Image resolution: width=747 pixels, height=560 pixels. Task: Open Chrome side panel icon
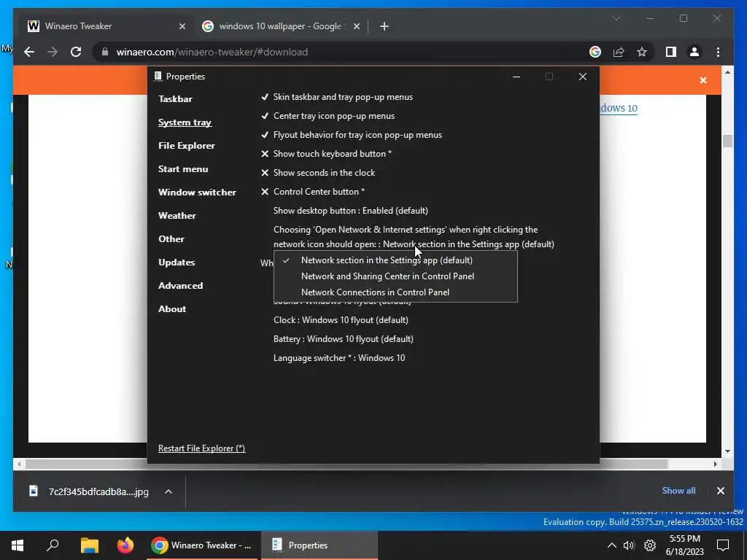click(671, 52)
